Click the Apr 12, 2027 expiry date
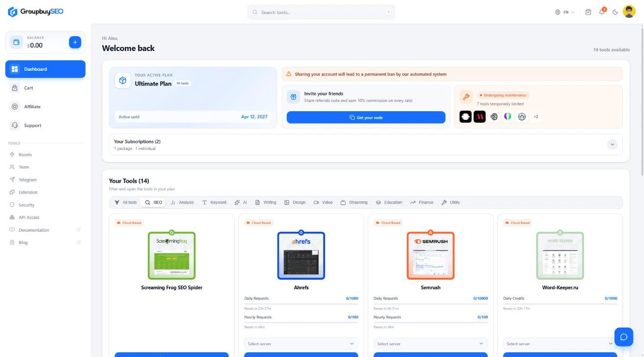644x357 pixels. (254, 117)
